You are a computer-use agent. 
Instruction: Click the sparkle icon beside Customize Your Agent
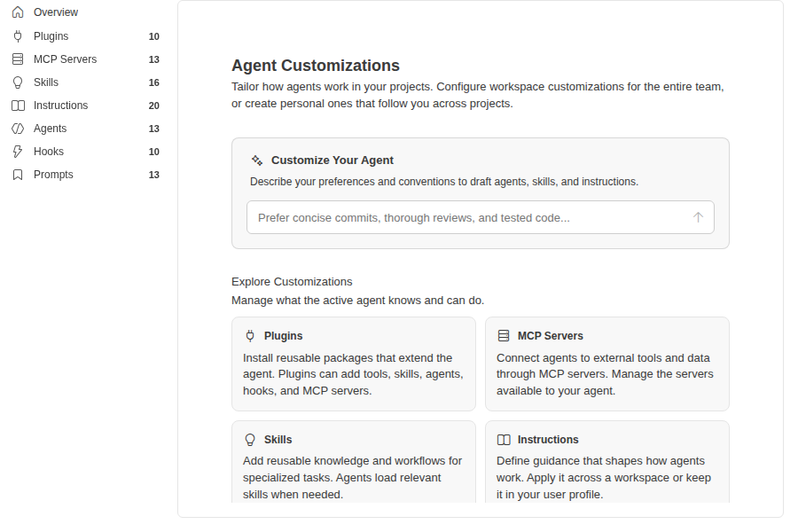click(x=257, y=160)
